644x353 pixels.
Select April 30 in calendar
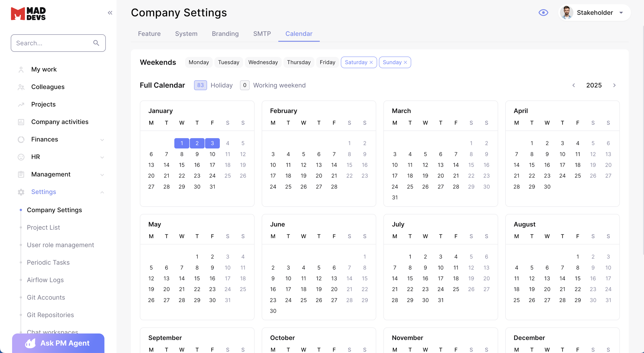[x=547, y=187]
